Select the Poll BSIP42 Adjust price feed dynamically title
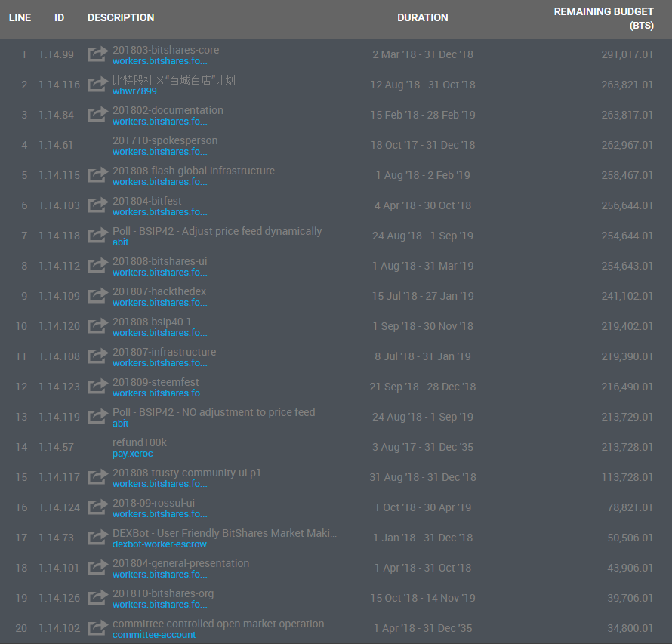Viewport: 672px width, 644px height. pyautogui.click(x=217, y=231)
